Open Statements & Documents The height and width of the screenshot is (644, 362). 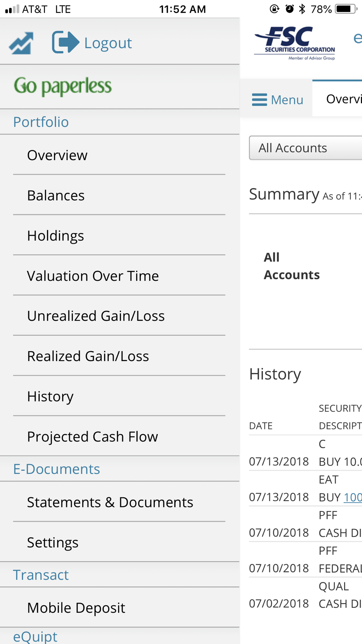click(x=110, y=502)
